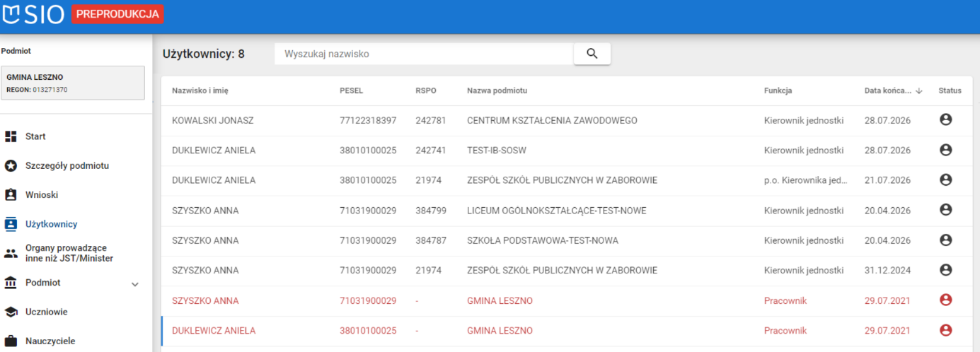Image resolution: width=980 pixels, height=352 pixels.
Task: Click red status icon for last Duklewicz Aniela row
Action: point(945,330)
